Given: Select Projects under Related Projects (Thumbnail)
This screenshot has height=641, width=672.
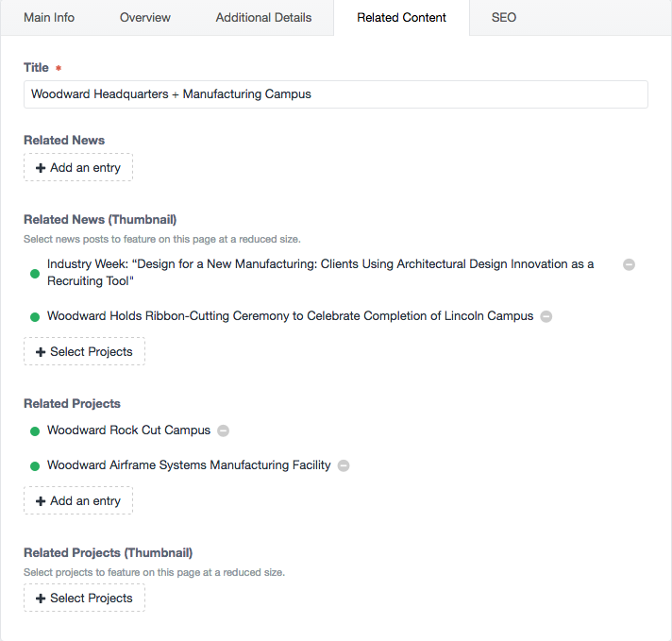Looking at the screenshot, I should point(84,598).
